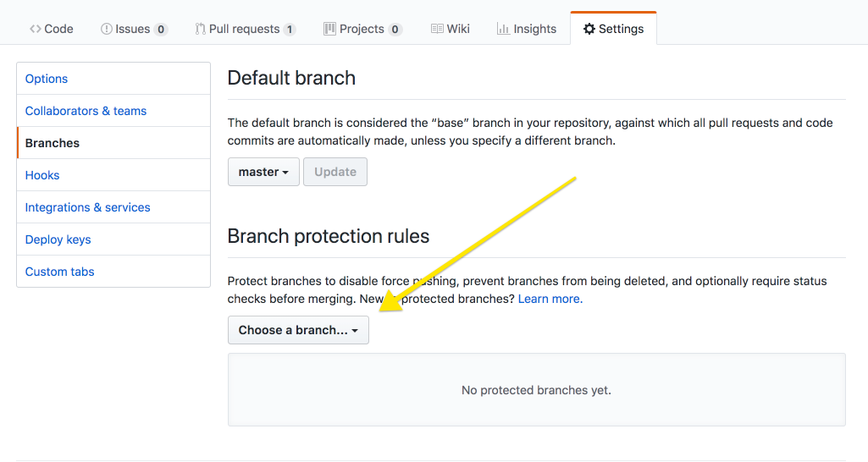Select Branches in the sidebar

pos(113,143)
